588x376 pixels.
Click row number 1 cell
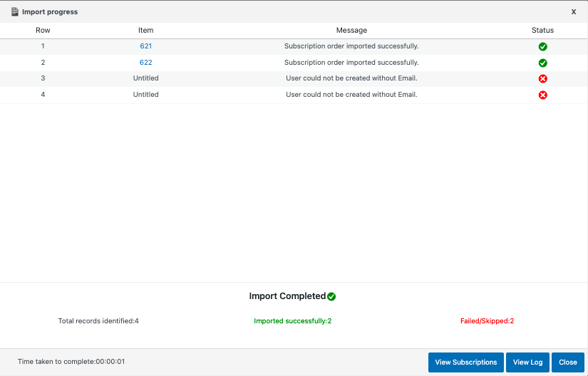[x=43, y=46]
